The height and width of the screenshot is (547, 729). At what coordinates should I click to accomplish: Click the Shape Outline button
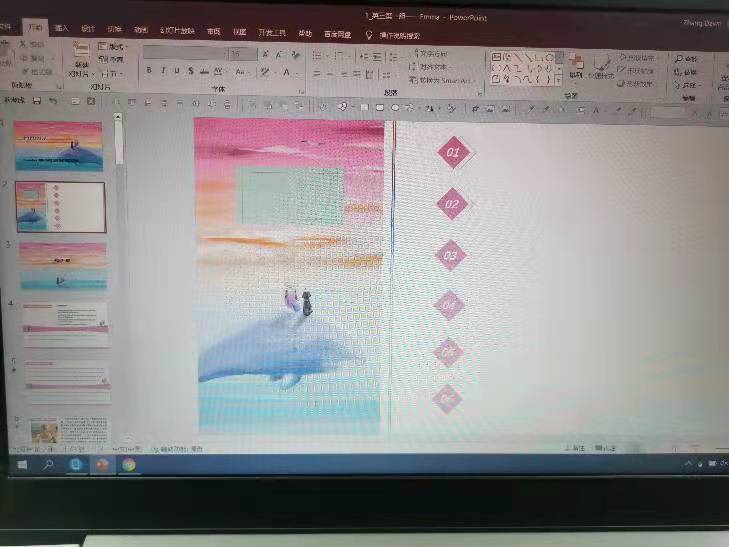point(636,71)
